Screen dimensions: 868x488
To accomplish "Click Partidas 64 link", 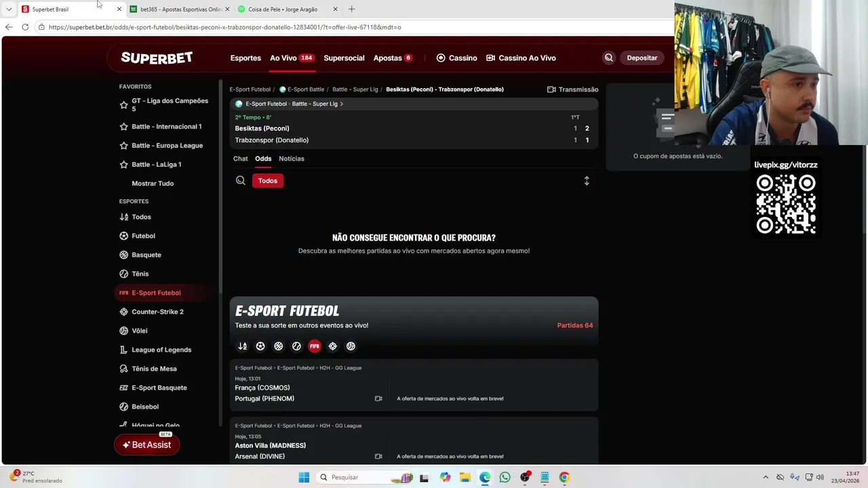I will click(575, 325).
